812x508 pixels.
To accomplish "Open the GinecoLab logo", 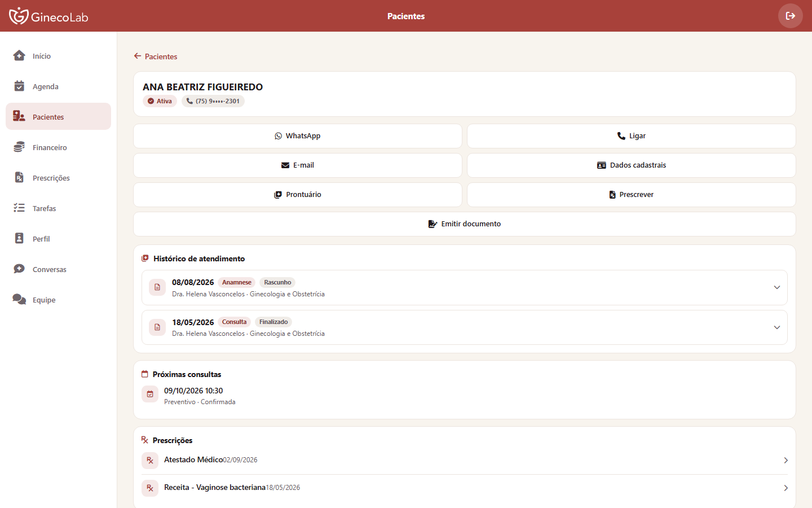I will tap(48, 16).
